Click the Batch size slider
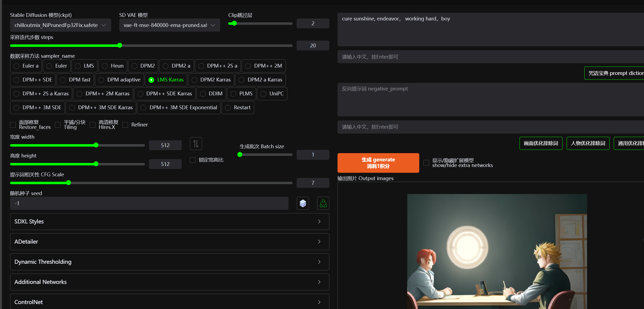The width and height of the screenshot is (644, 309). [x=266, y=155]
